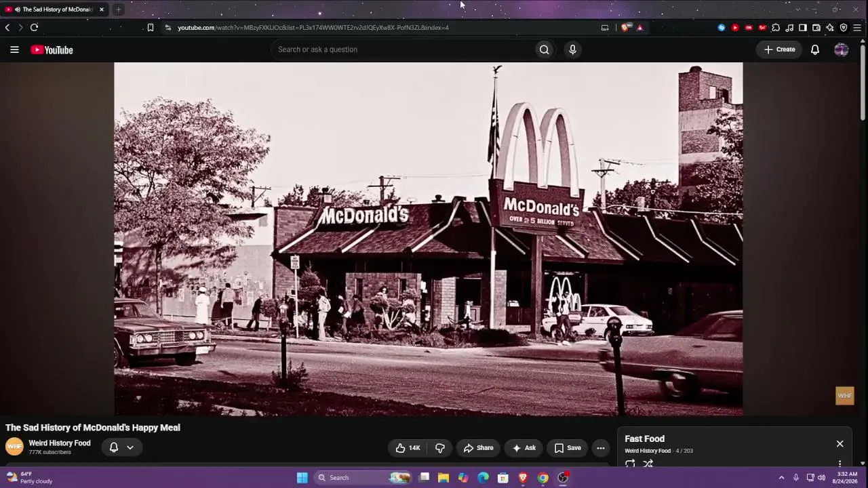Click the video title text

(x=93, y=428)
